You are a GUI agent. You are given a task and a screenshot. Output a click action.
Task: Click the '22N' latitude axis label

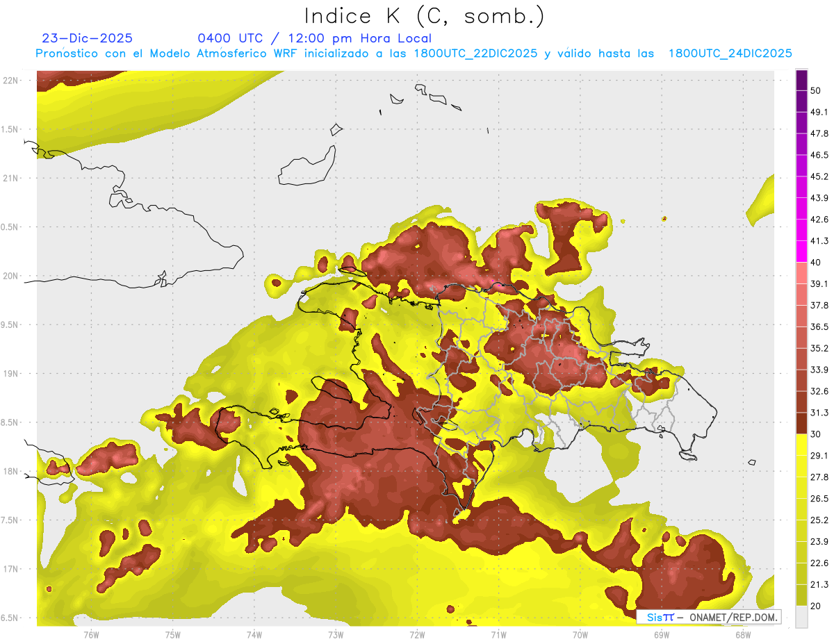pyautogui.click(x=10, y=81)
